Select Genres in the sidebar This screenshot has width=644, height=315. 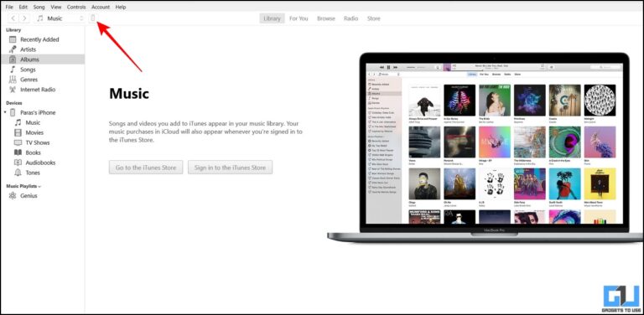click(29, 80)
